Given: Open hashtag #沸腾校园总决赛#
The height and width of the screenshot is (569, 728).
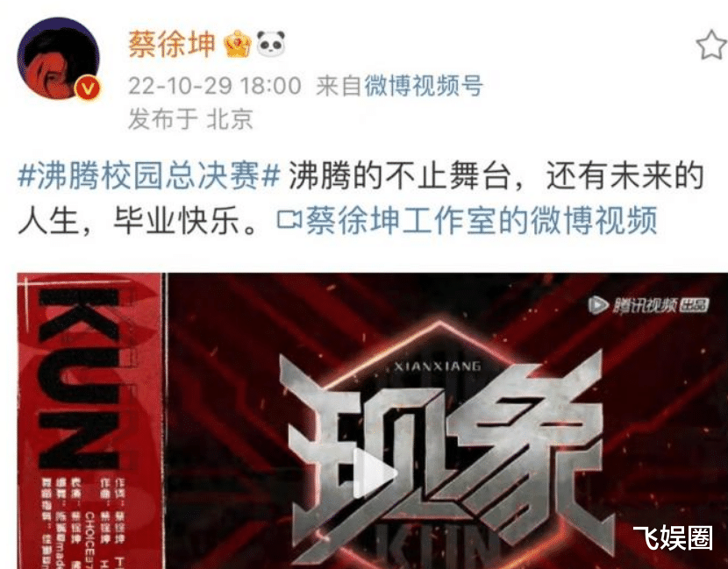Looking at the screenshot, I should [x=149, y=176].
